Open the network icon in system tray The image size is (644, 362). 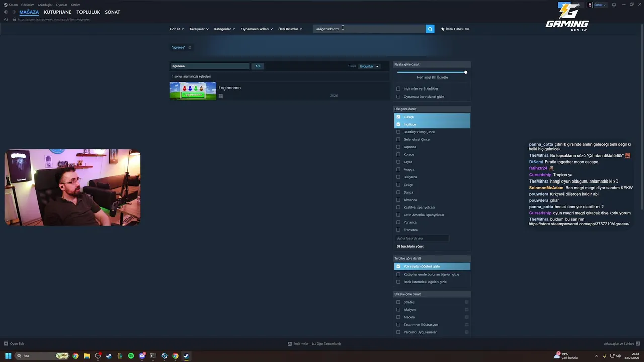612,356
